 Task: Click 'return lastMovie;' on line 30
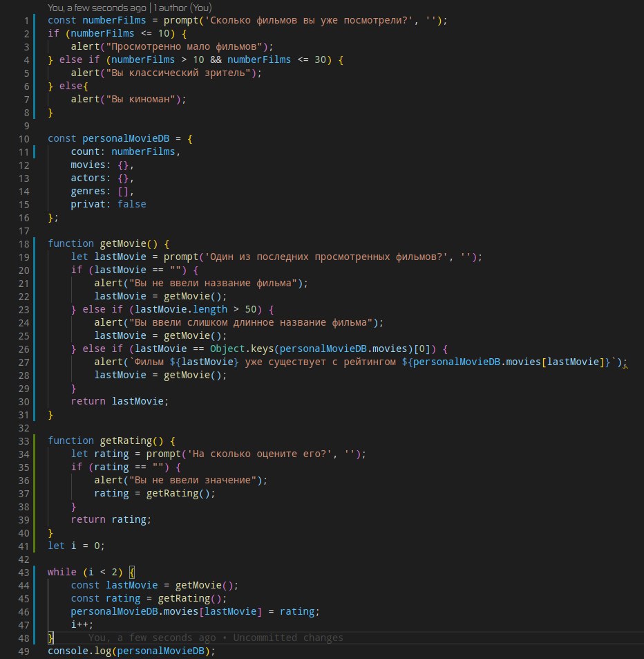click(x=120, y=401)
